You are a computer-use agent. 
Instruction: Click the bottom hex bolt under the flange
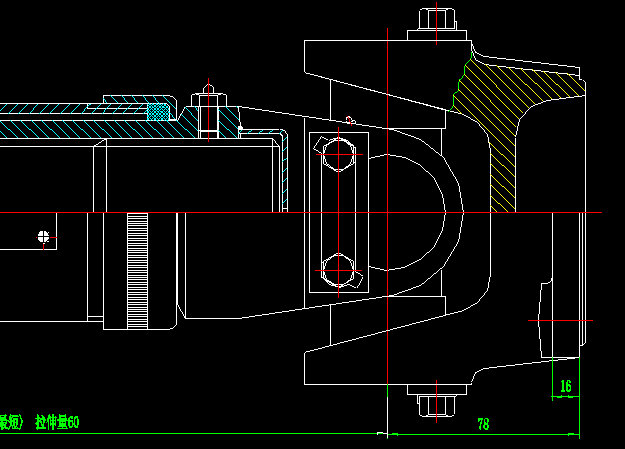coord(436,404)
